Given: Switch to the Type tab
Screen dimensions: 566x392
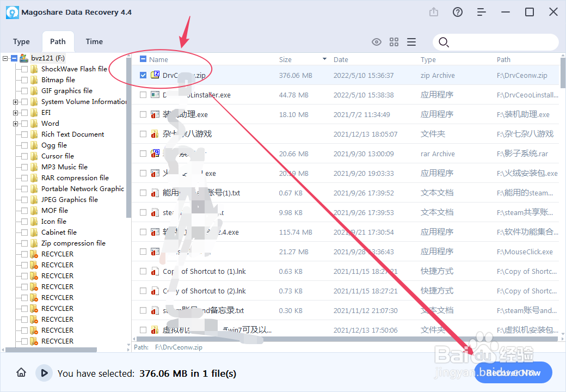Looking at the screenshot, I should click(x=21, y=41).
